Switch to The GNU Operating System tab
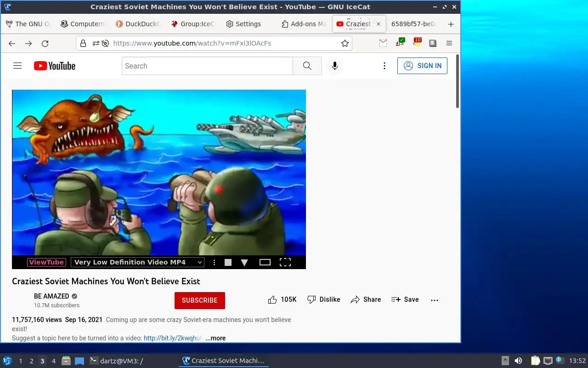Image resolution: width=588 pixels, height=368 pixels. [28, 24]
